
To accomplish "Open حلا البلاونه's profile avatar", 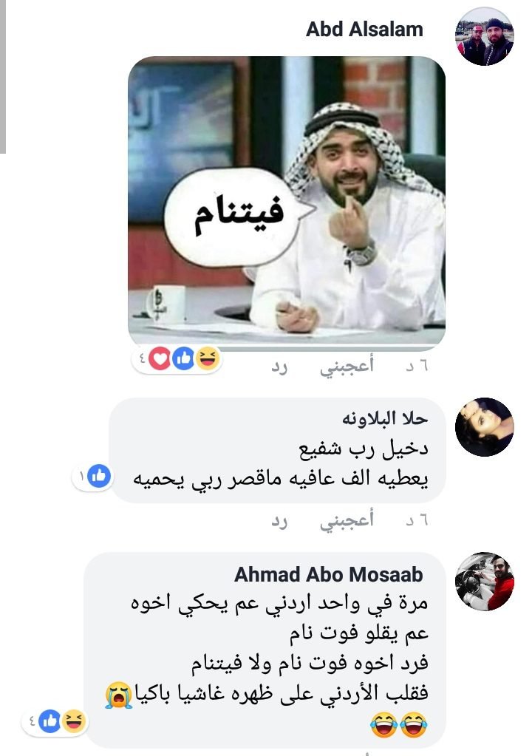I will [x=484, y=426].
